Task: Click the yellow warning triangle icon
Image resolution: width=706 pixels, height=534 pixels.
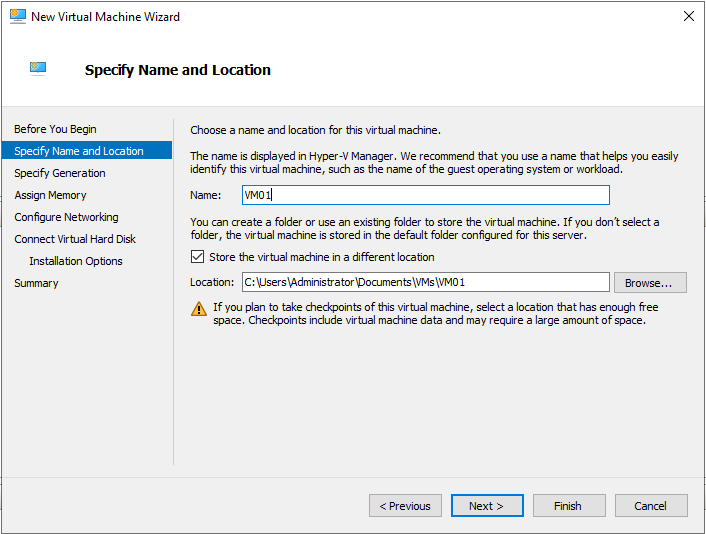Action: (199, 309)
